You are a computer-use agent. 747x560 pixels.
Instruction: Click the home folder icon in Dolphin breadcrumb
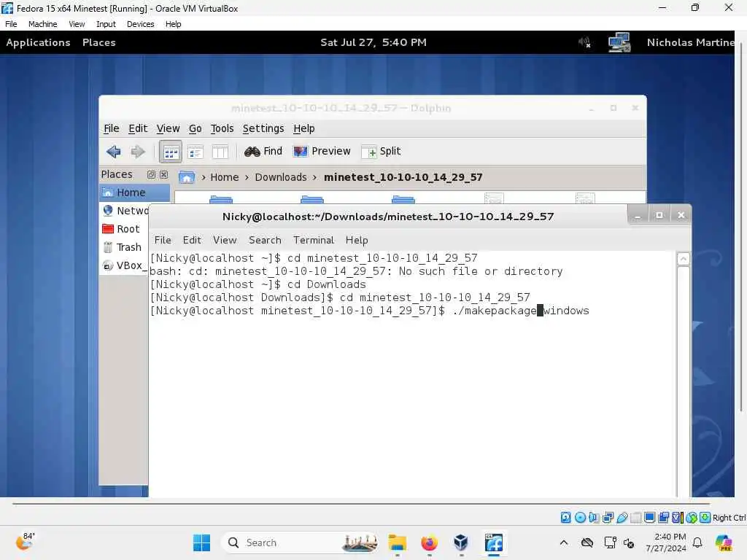(186, 177)
